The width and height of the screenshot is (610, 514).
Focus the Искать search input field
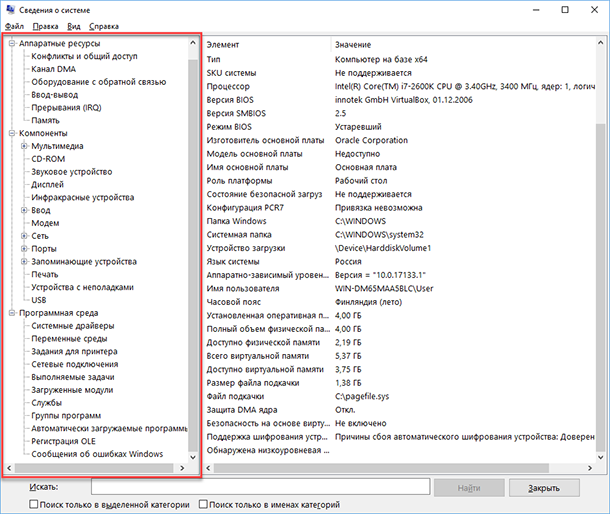tap(261, 487)
